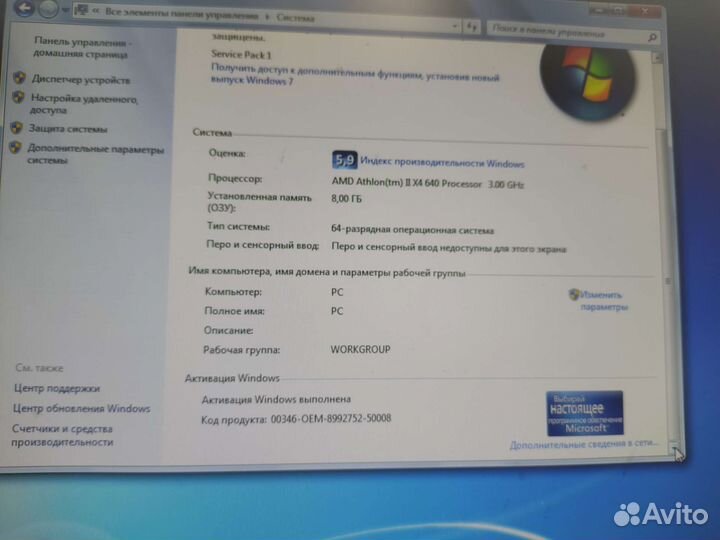Open 'Индекс производительности Windows' link
This screenshot has width=720, height=540.
tap(442, 163)
